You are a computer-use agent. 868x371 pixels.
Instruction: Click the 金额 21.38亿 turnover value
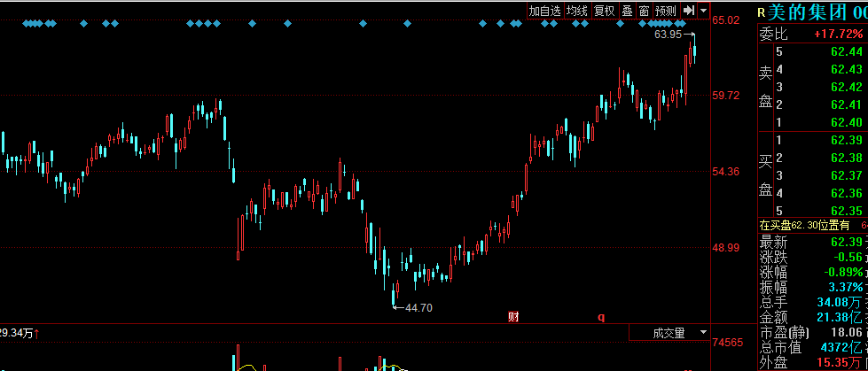[840, 317]
